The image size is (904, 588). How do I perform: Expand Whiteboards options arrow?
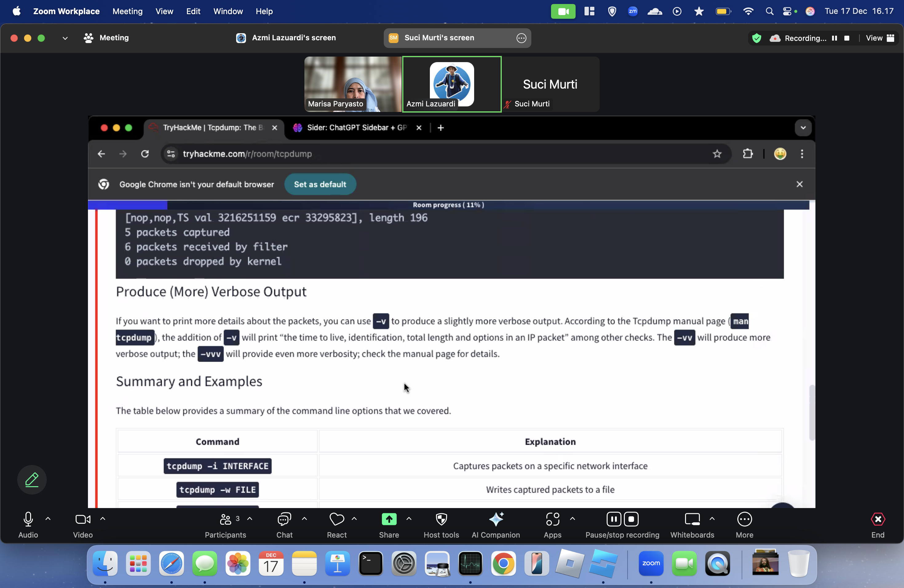pos(712,518)
